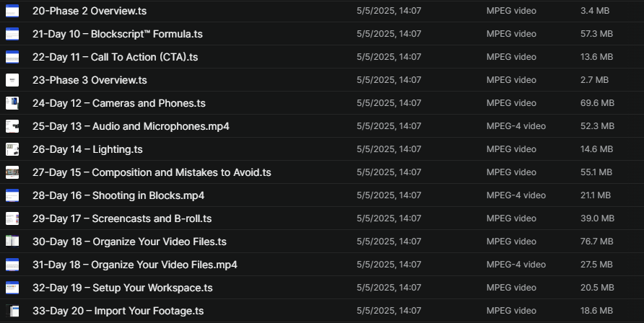Click the thumbnail icon for 26-Day 14 Lighting.ts
The image size is (644, 323).
(12, 149)
